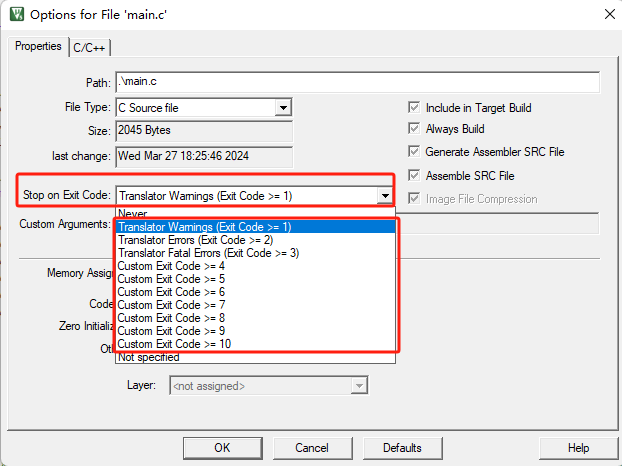Image resolution: width=622 pixels, height=466 pixels.
Task: Click the Path input field
Action: [x=357, y=82]
